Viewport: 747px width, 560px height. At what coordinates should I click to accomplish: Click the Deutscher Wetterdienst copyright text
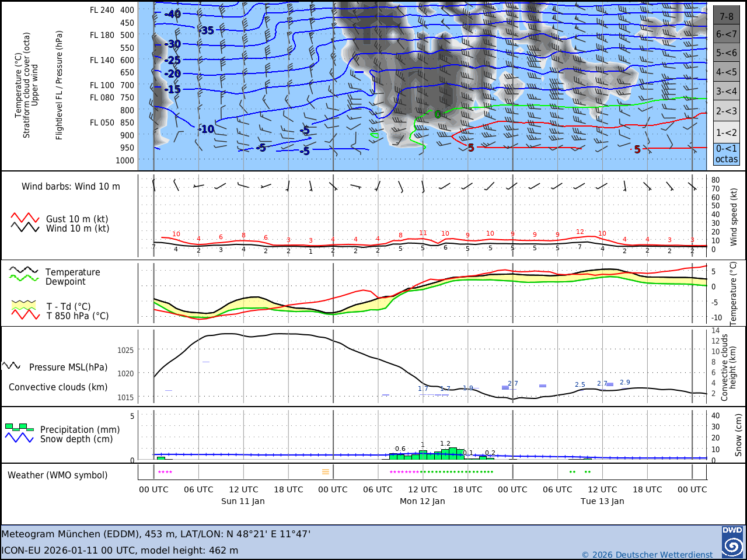click(x=647, y=555)
